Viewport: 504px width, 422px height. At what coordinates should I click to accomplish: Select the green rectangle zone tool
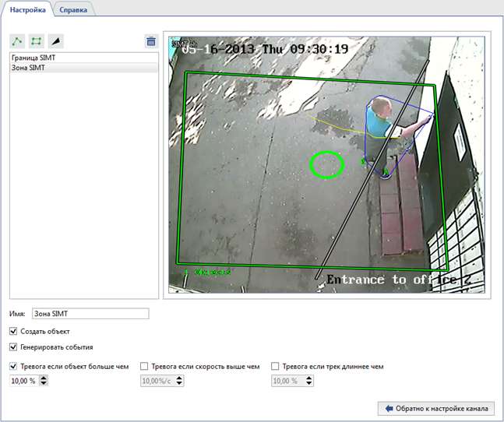tap(36, 41)
